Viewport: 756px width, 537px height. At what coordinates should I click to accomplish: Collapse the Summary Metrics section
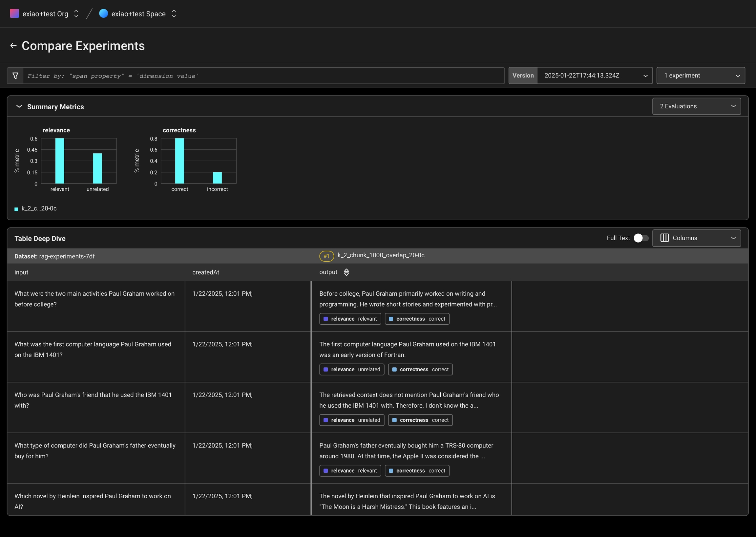(x=19, y=106)
